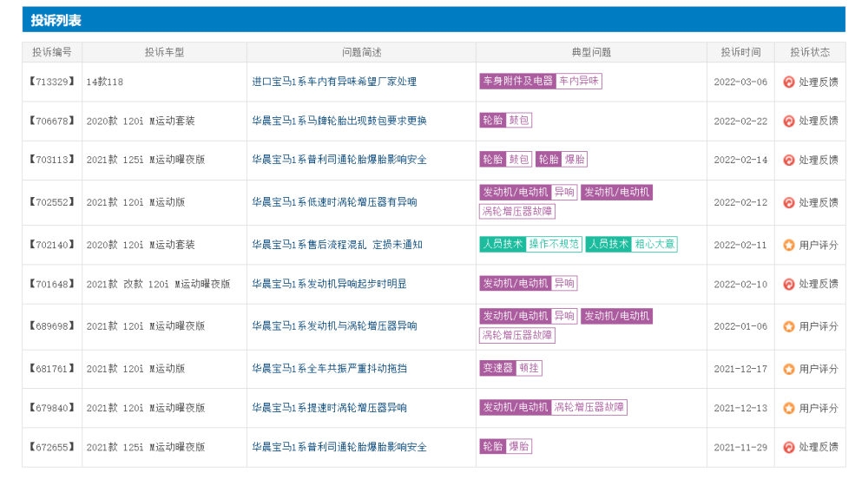868x486 pixels.
Task: Select the 操作不规范 tag
Action: (555, 244)
